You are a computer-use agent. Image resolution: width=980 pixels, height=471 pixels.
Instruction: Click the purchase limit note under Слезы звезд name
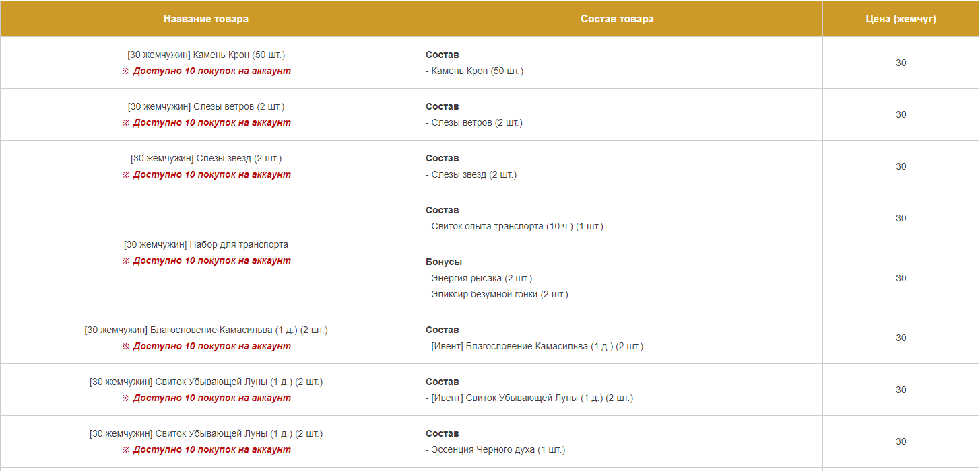[x=206, y=174]
